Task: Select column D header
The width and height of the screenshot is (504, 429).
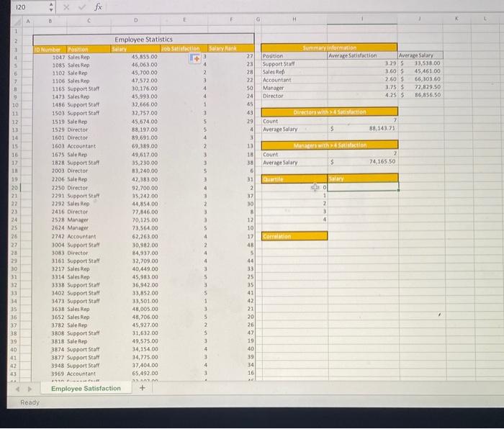Action: [x=135, y=20]
